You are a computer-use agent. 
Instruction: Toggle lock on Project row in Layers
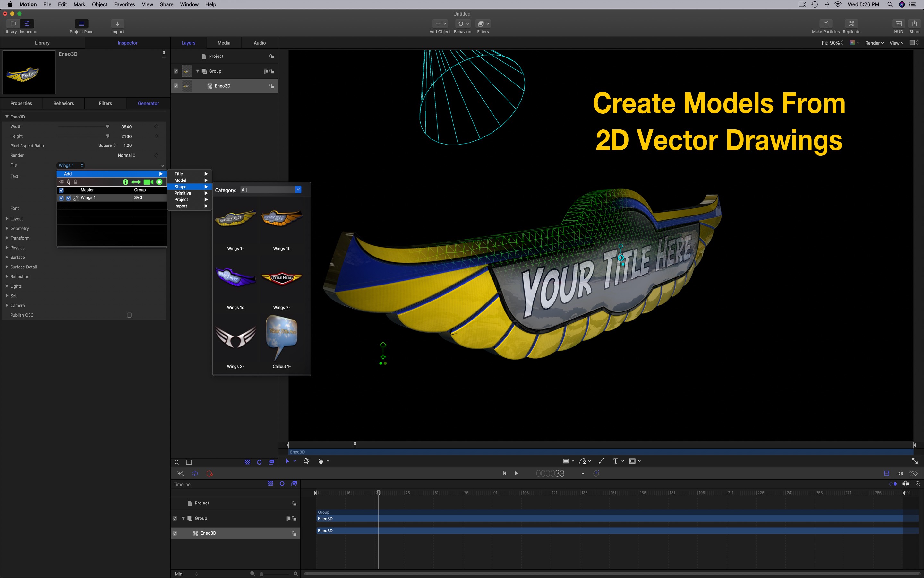point(271,56)
